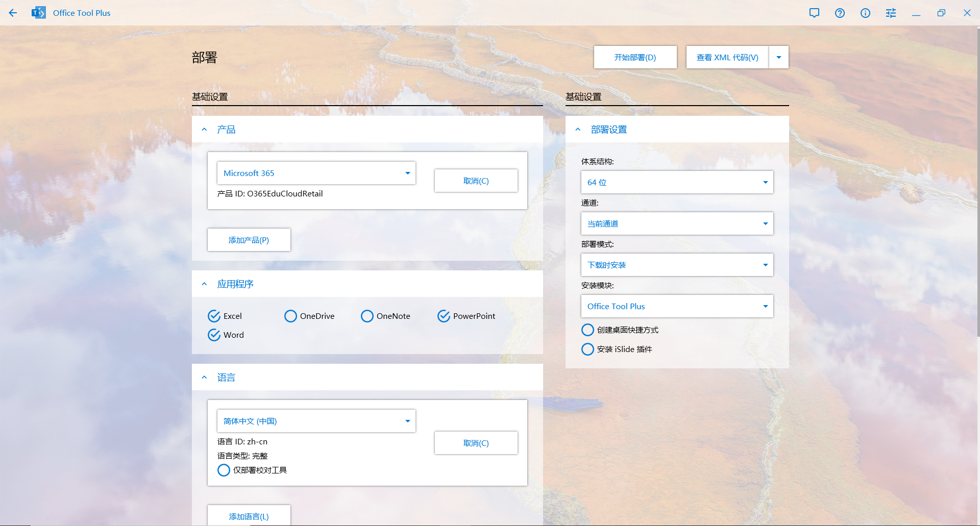Click the 开始部署(D) button

pos(635,57)
